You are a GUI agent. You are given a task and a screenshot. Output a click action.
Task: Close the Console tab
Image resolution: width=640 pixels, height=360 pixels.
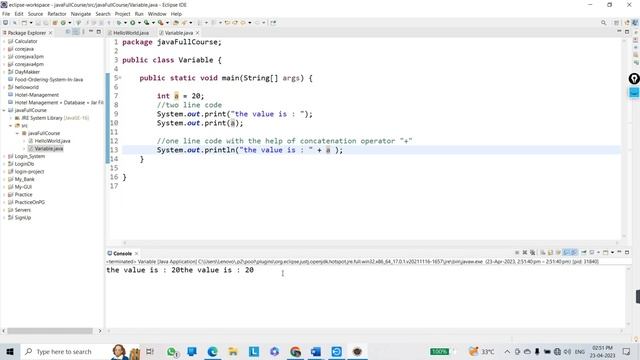(x=136, y=253)
